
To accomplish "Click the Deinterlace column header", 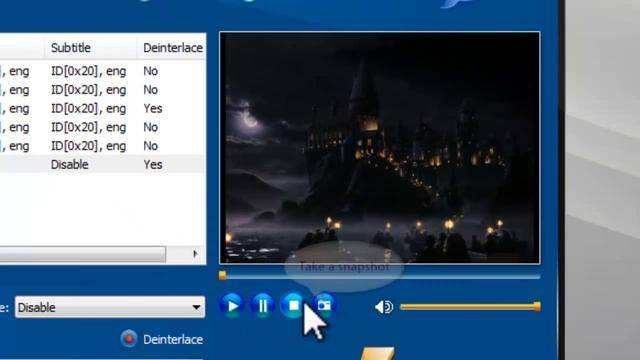I will [x=172, y=48].
